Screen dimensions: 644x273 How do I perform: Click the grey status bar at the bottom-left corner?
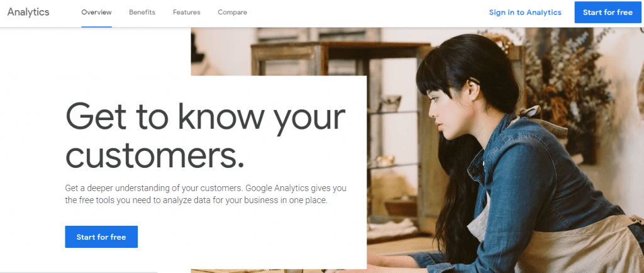tap(79, 272)
